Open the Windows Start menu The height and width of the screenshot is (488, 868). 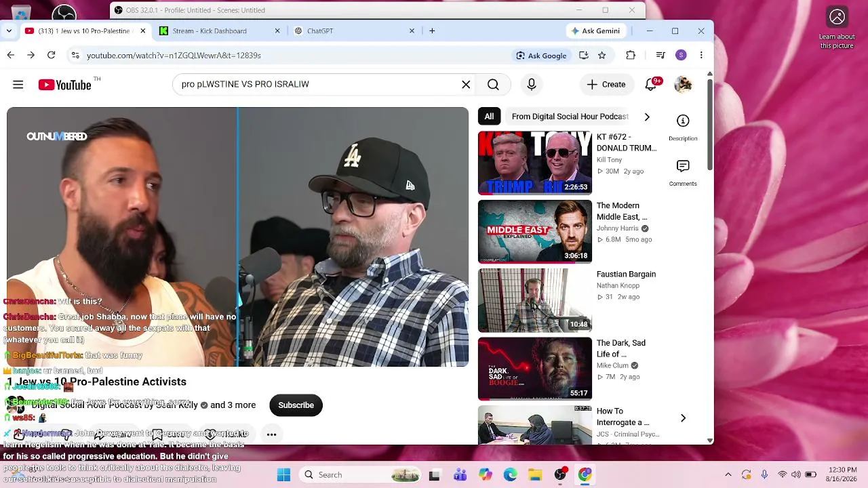tap(284, 475)
